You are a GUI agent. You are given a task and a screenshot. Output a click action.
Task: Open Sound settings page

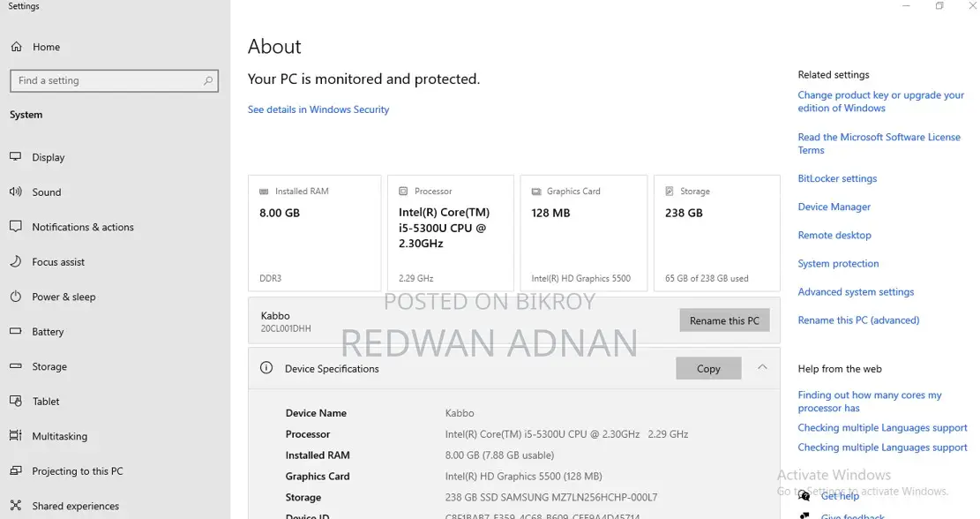[46, 192]
